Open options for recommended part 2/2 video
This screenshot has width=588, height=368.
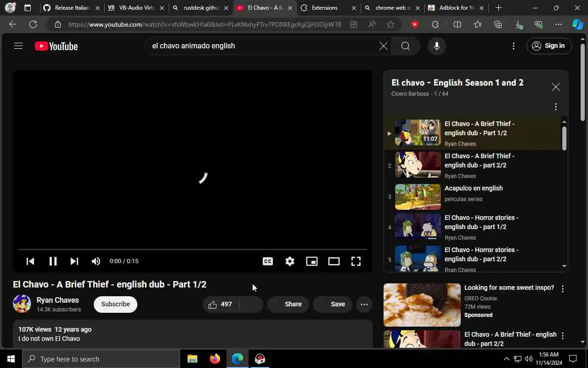pyautogui.click(x=562, y=336)
